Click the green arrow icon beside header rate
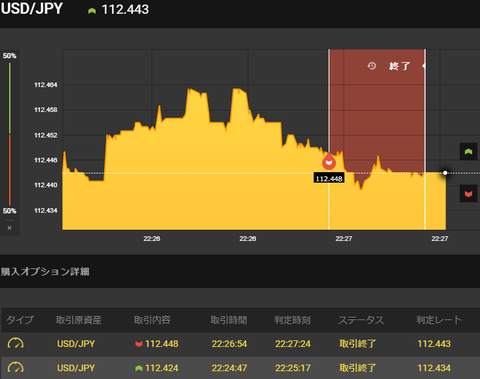 click(92, 11)
